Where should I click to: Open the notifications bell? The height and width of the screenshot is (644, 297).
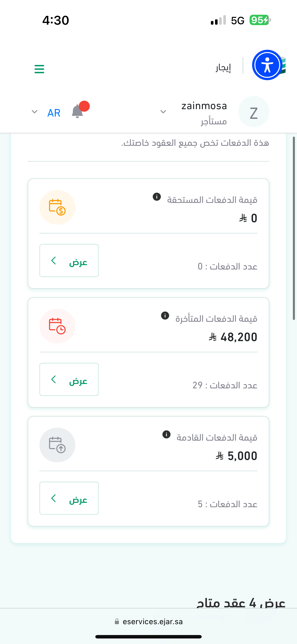pyautogui.click(x=78, y=111)
